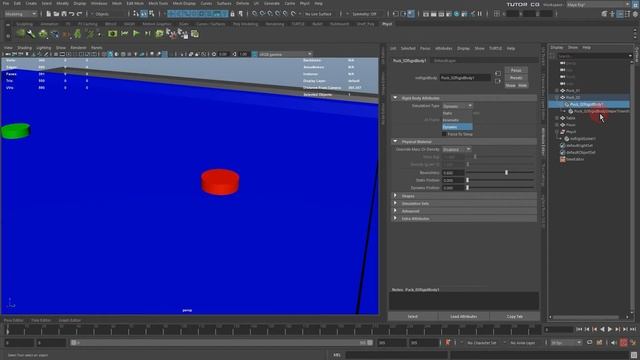Screen dimensions: 640x360
Task: Step forward one frame
Action: 625,329
